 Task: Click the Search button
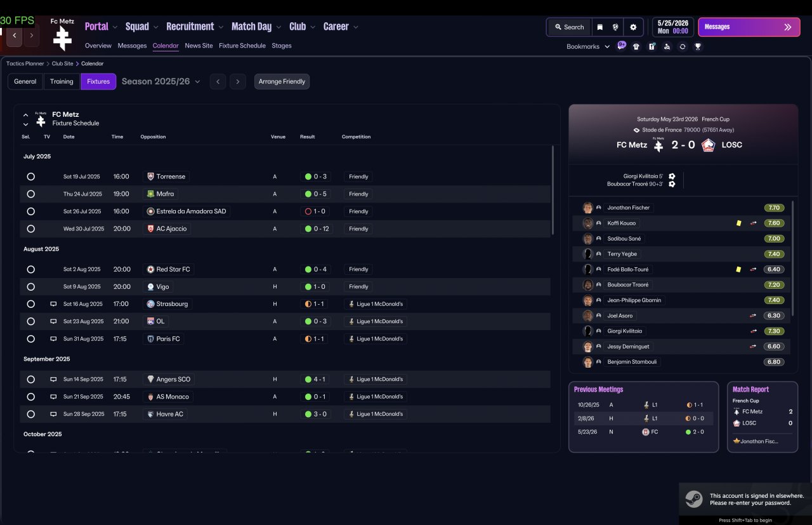[x=569, y=27]
